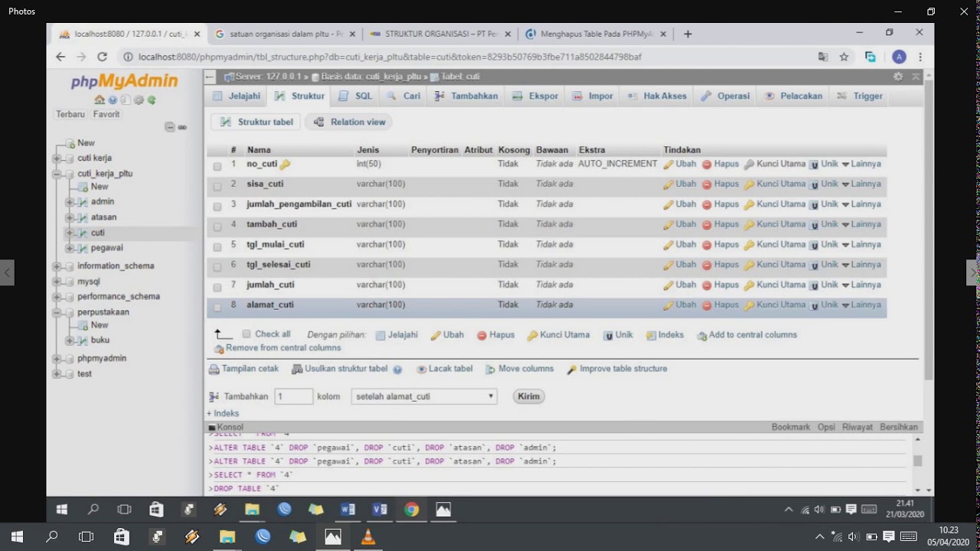Image resolution: width=980 pixels, height=551 pixels.
Task: Tick checkbox for jumlah_cuti column
Action: click(x=217, y=287)
